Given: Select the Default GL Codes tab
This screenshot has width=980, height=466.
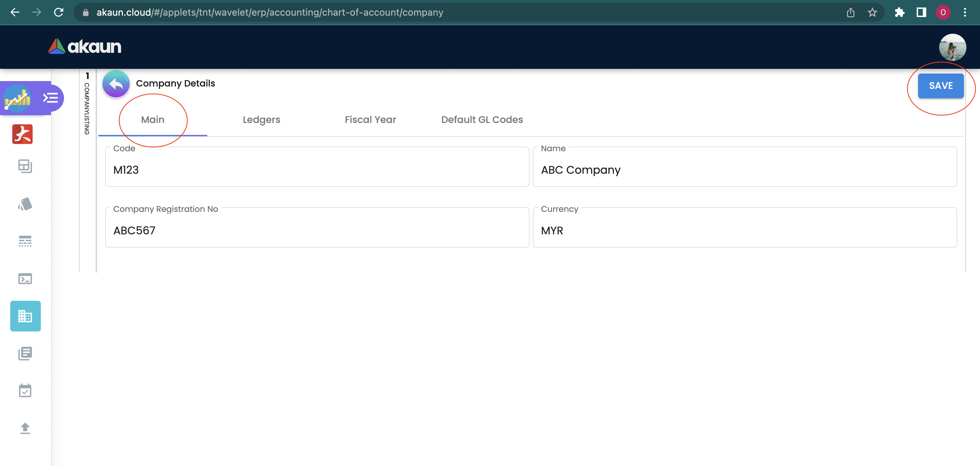Looking at the screenshot, I should coord(481,120).
